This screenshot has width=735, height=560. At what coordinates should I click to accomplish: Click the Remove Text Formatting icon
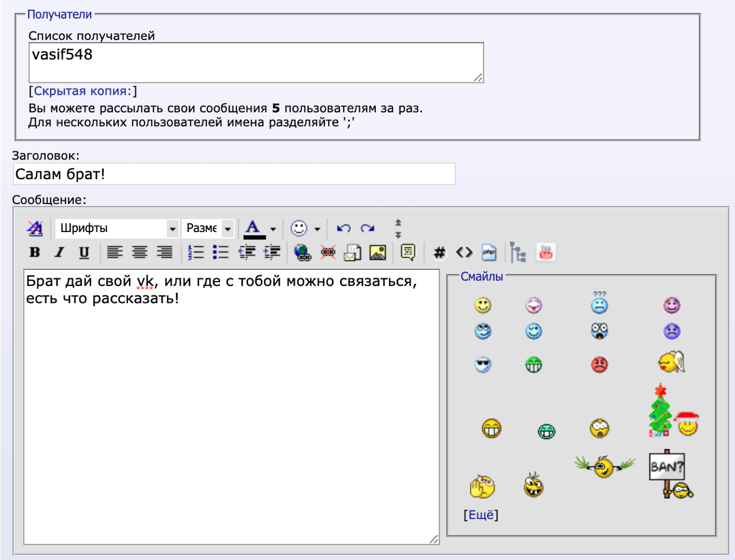pyautogui.click(x=35, y=228)
